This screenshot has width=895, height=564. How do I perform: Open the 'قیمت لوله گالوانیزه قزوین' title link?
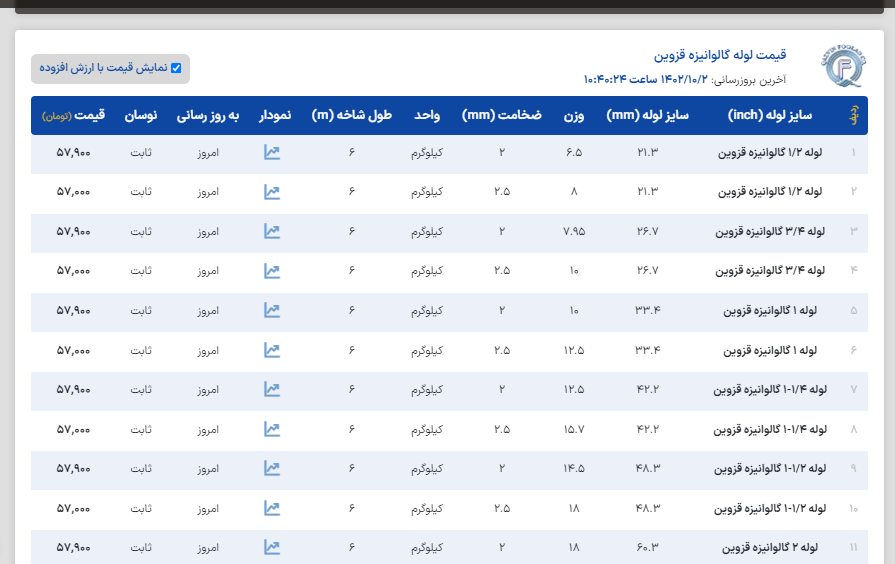point(720,54)
